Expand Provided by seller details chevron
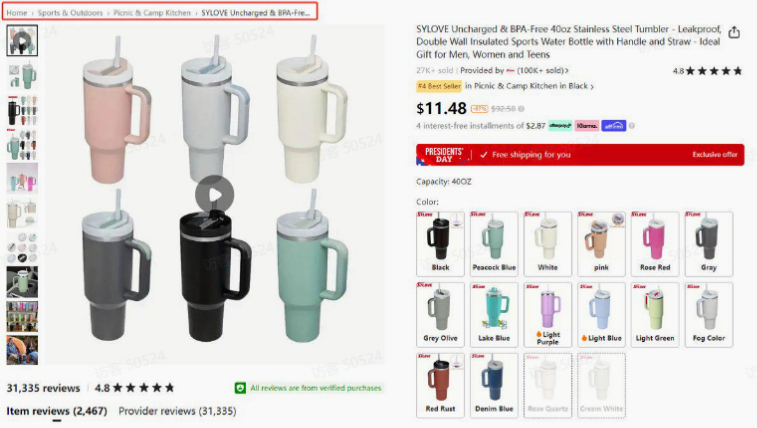This screenshot has width=757, height=428. click(567, 71)
